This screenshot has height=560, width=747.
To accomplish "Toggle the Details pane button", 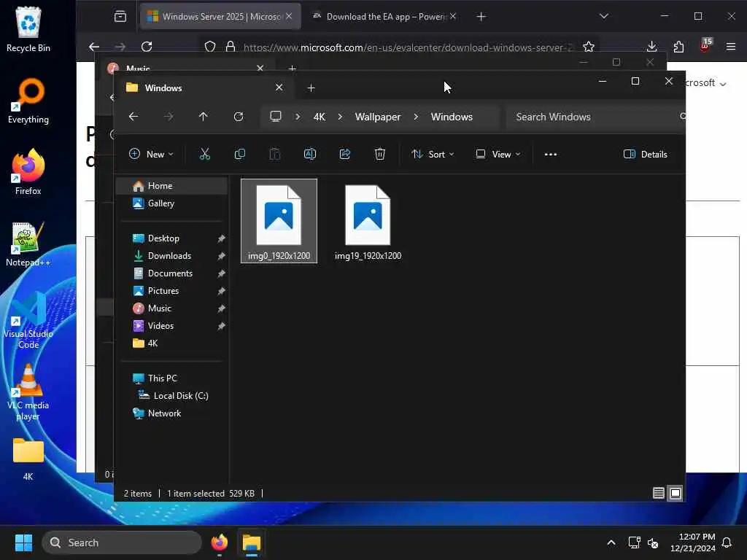I will 646,154.
